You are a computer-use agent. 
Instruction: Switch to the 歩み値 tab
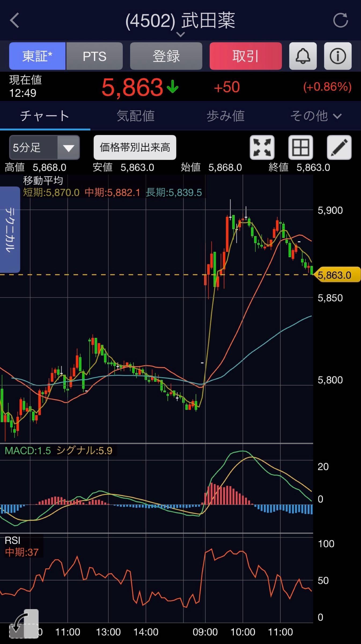[x=226, y=116]
